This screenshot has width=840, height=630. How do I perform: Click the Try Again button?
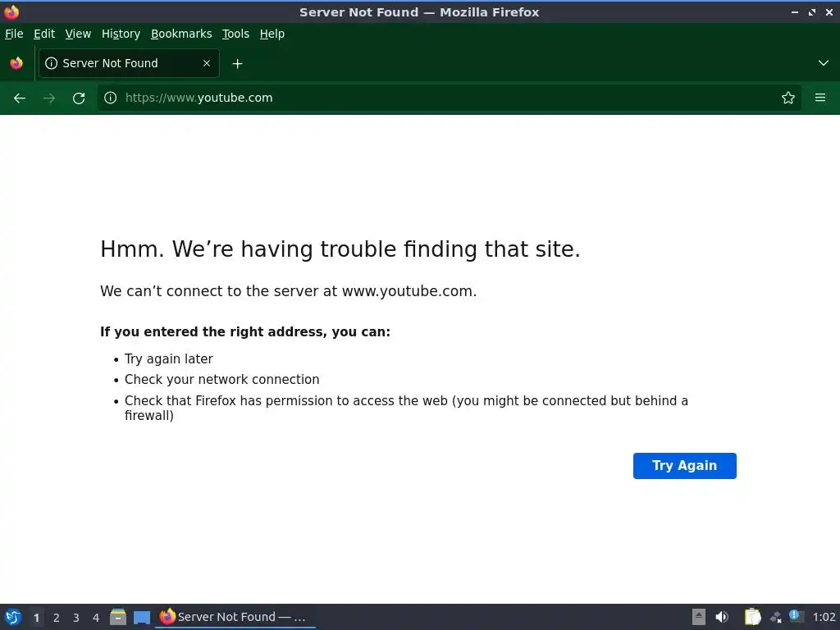pyautogui.click(x=685, y=466)
